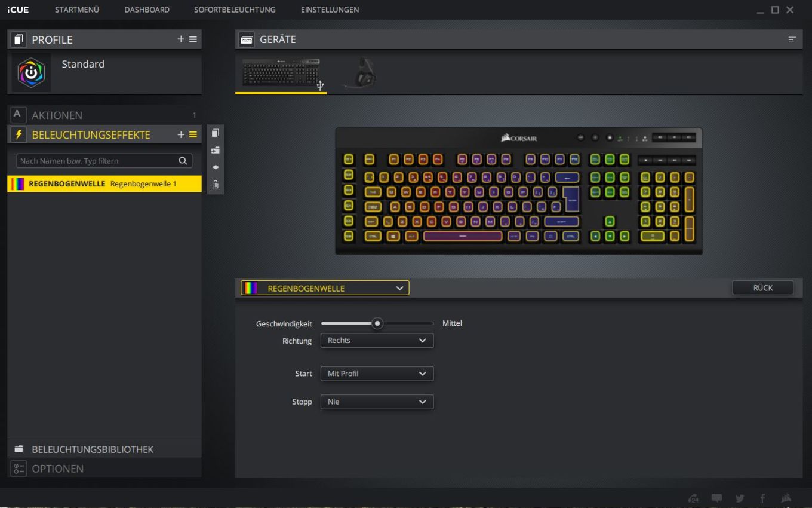Viewport: 812px width, 508px height.
Task: Select the headset device thumbnail
Action: pos(361,73)
